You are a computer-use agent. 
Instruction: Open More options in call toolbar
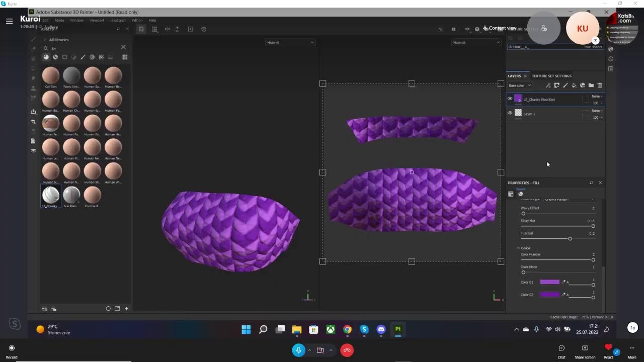point(632,351)
